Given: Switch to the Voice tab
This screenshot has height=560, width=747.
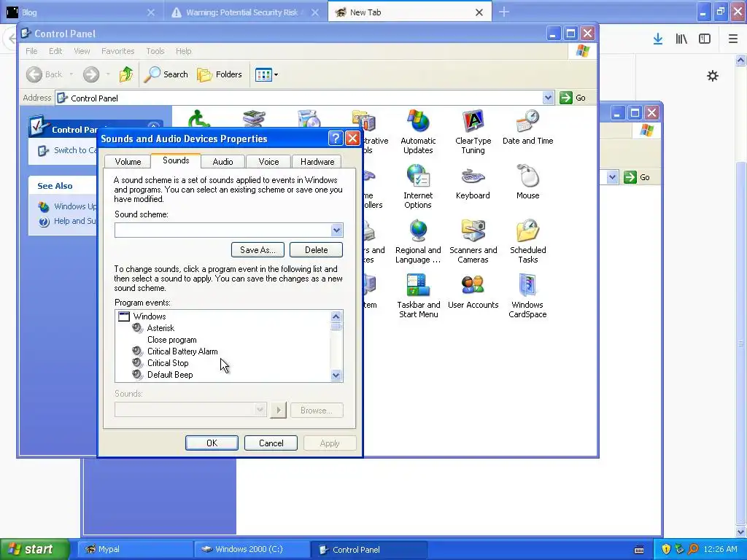Looking at the screenshot, I should 268,161.
